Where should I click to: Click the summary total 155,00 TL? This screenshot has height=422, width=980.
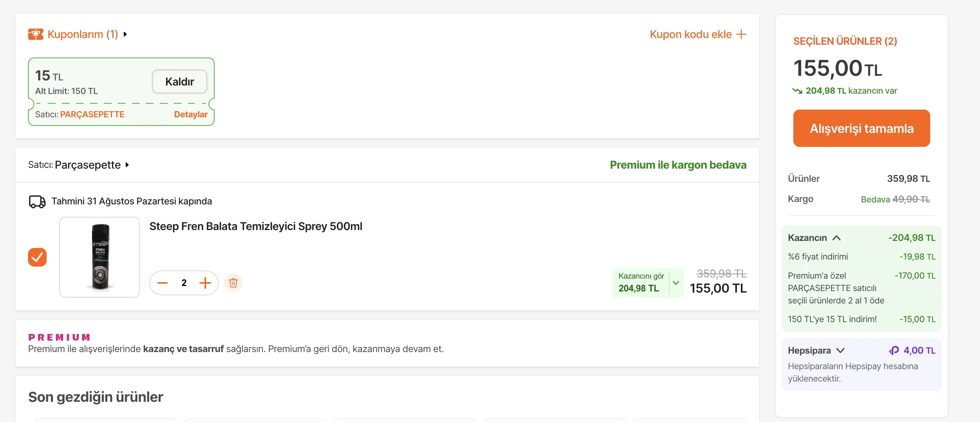click(x=838, y=68)
